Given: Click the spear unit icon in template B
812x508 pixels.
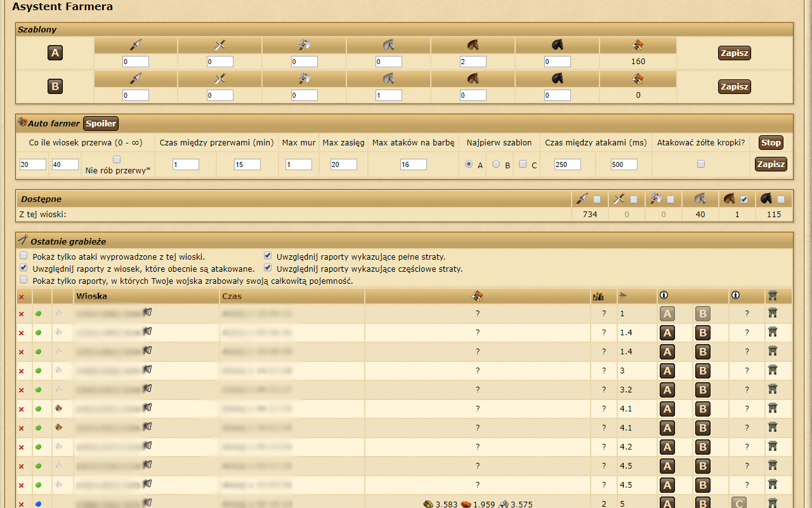Looking at the screenshot, I should tap(136, 79).
